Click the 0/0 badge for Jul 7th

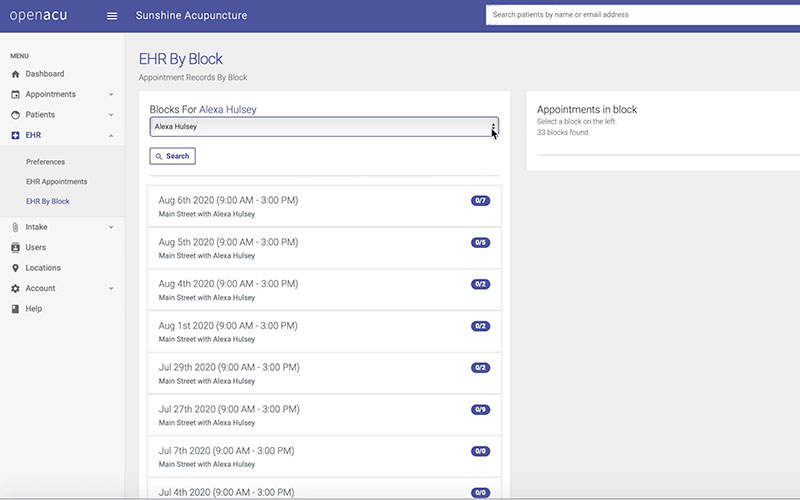pos(481,451)
